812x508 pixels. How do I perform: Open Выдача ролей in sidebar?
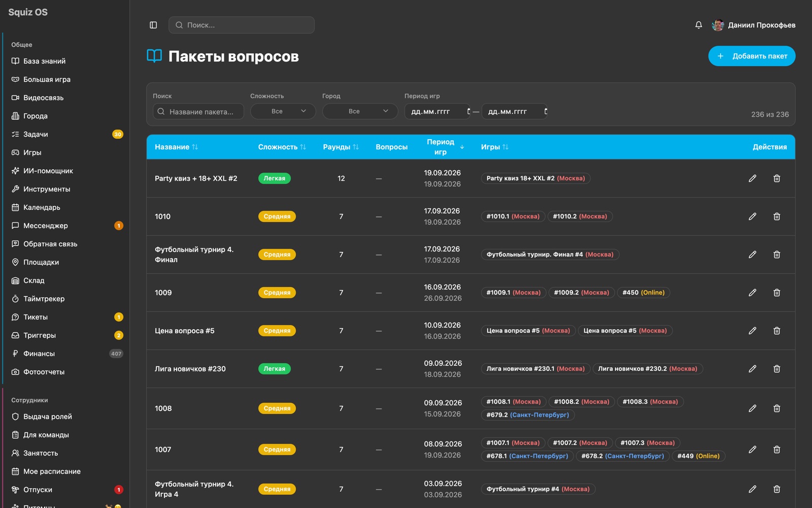(x=48, y=417)
